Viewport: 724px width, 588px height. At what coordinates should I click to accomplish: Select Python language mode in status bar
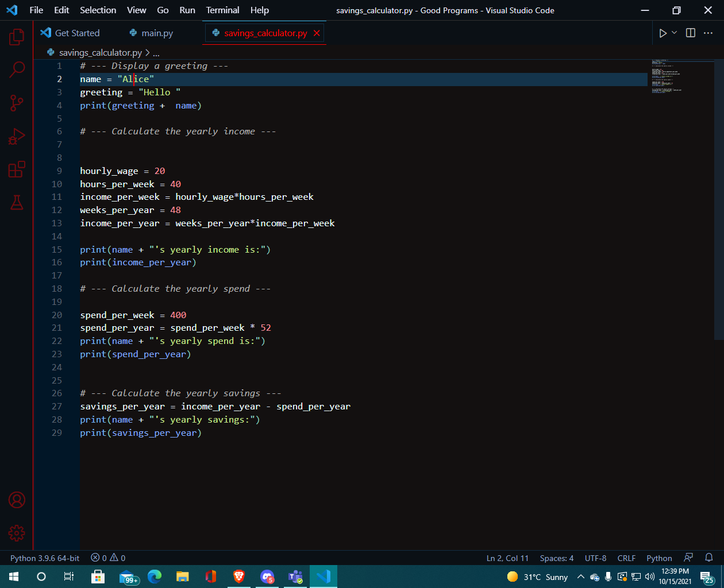tap(659, 558)
